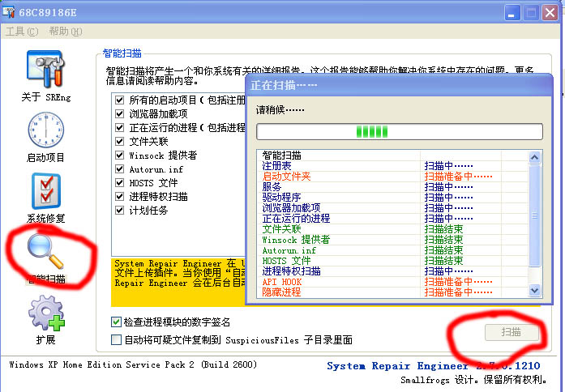This screenshot has height=392, width=565.
Task: Uncheck 文件关联 checkbox
Action: pos(119,141)
